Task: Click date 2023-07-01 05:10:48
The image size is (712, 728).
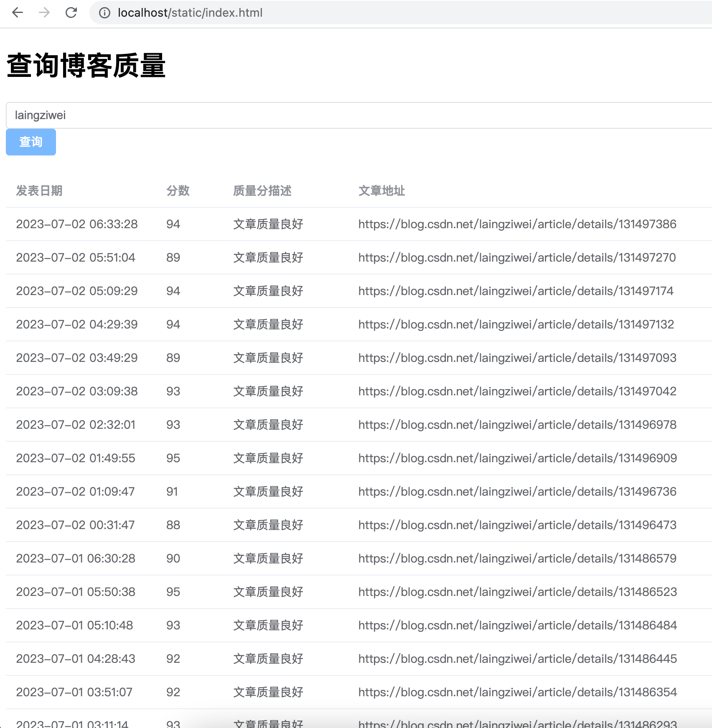Action: (74, 626)
